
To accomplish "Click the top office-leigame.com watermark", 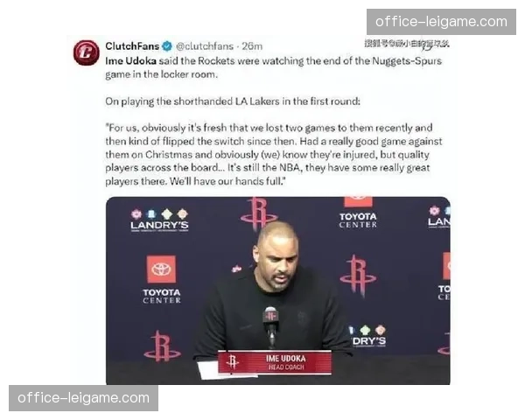I will coord(441,22).
